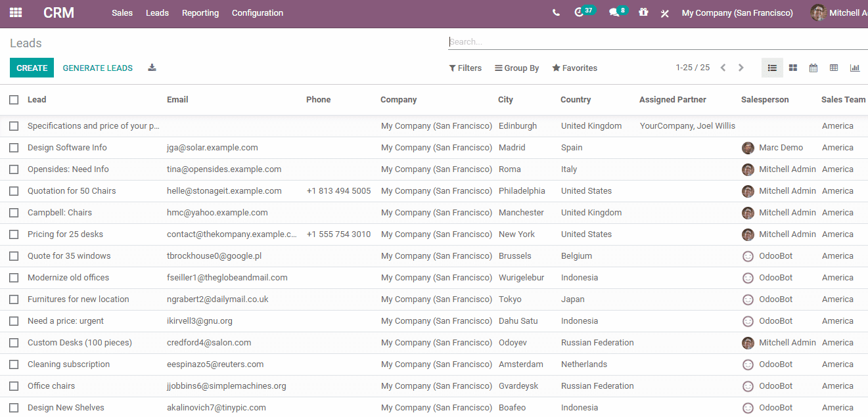
Task: Check the Opensides: Need Info checkbox
Action: tap(14, 169)
